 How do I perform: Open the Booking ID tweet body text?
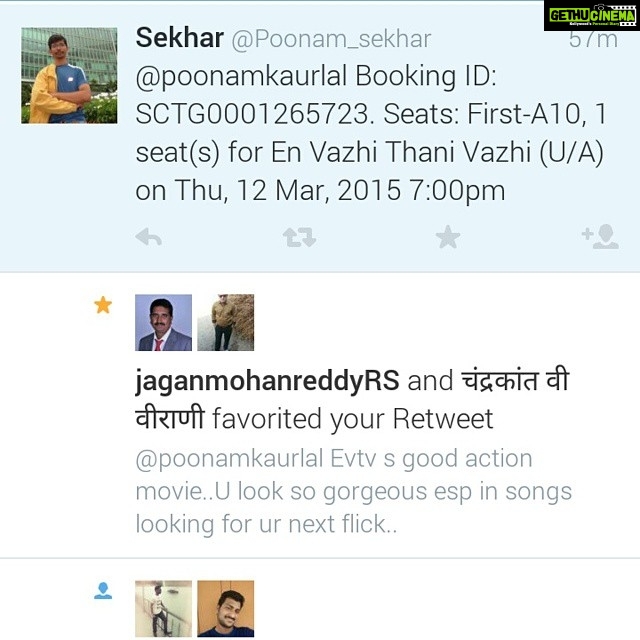click(370, 133)
